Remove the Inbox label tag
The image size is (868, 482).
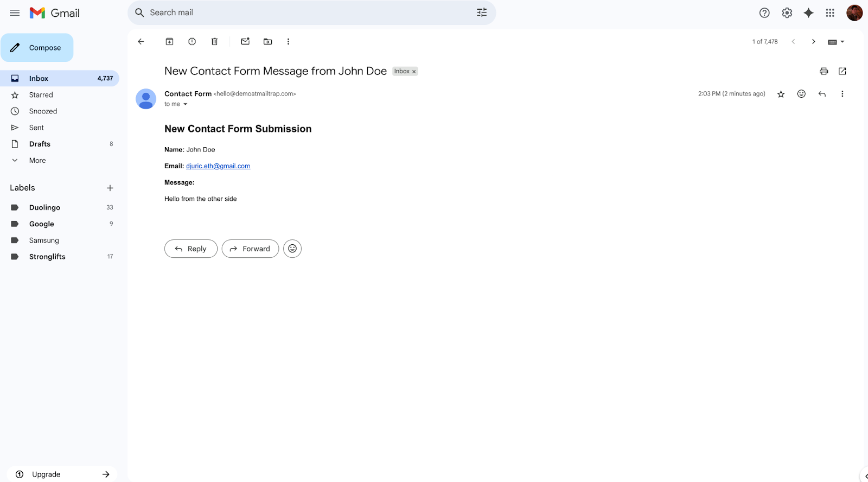pos(414,72)
